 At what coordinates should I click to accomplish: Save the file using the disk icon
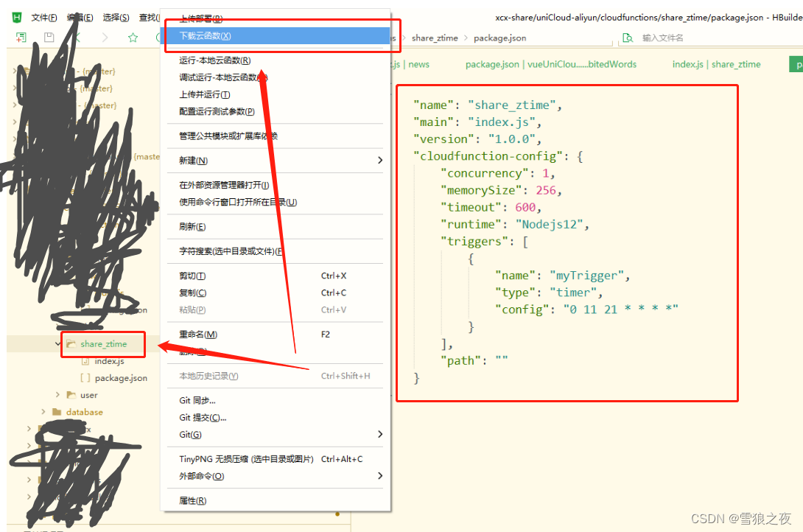coord(48,36)
